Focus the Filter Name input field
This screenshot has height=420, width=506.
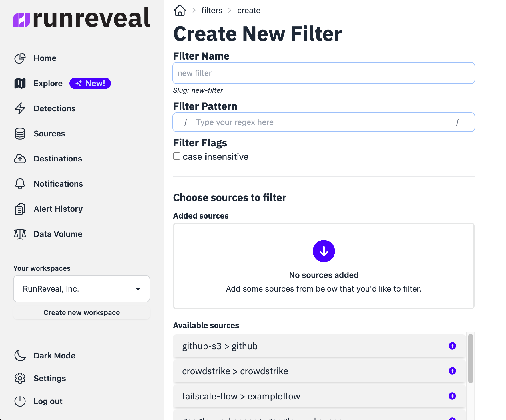[x=324, y=73]
